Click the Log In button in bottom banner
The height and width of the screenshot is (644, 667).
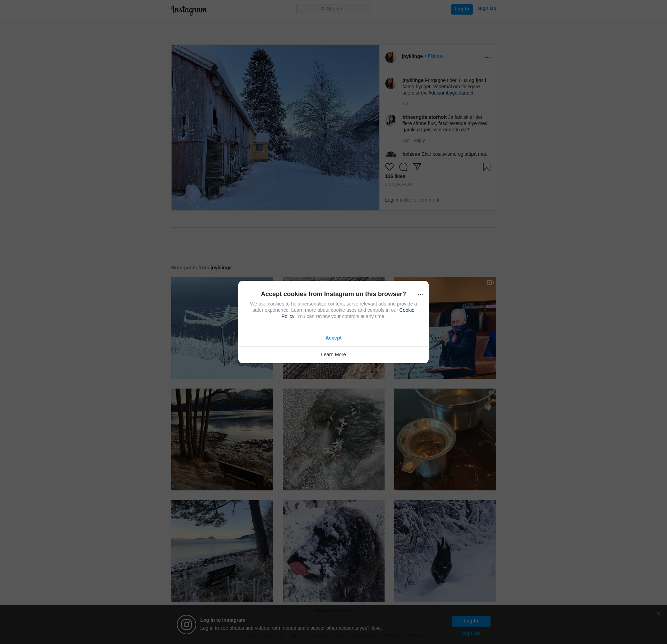tap(471, 621)
